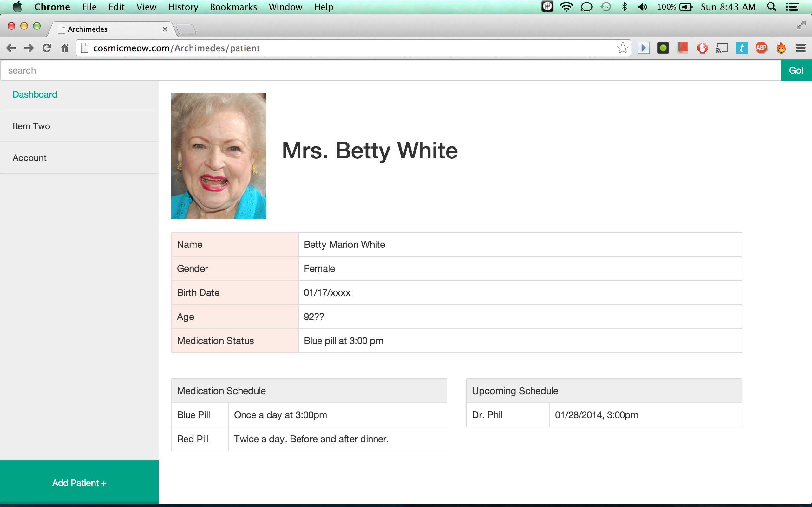The height and width of the screenshot is (507, 812).
Task: Click into the search input field
Action: (389, 70)
